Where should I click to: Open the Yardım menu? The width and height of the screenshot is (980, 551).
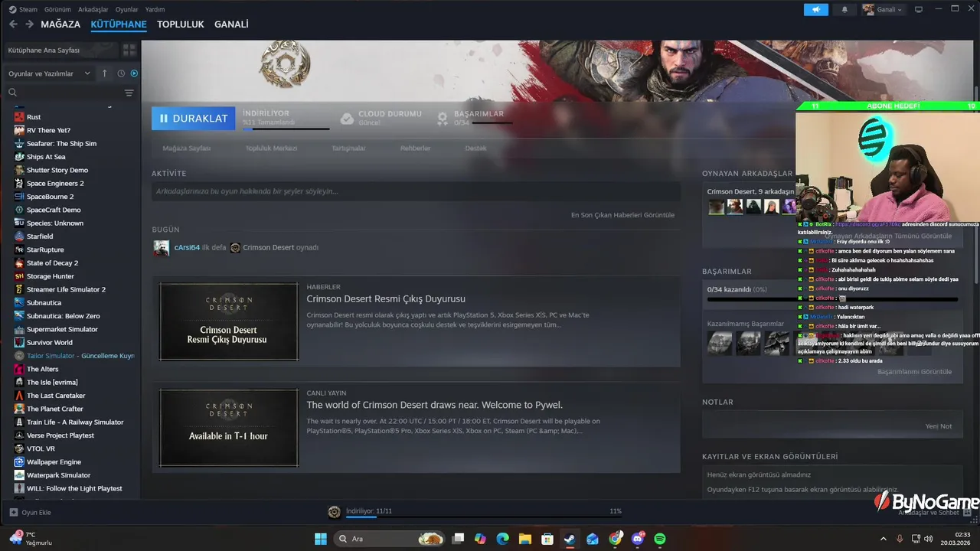(x=155, y=9)
